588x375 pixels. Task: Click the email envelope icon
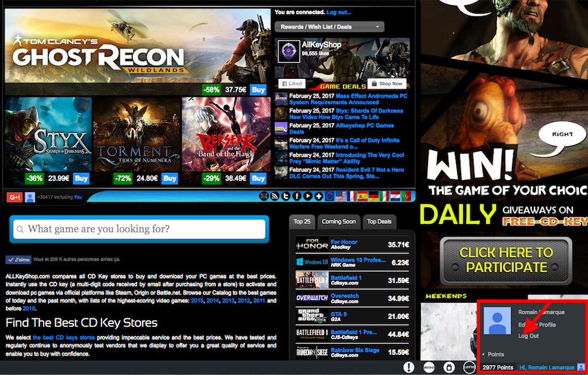264,197
